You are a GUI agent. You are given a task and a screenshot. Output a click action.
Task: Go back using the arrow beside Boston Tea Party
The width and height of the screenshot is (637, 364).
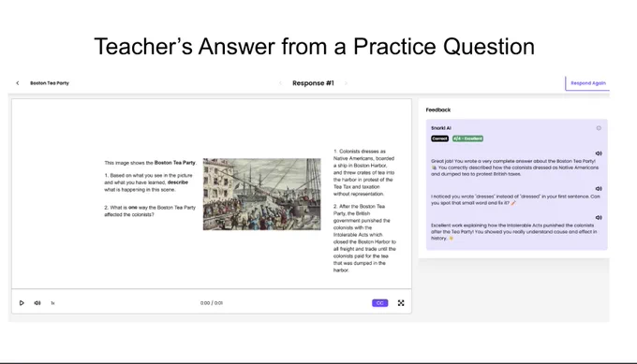click(18, 83)
